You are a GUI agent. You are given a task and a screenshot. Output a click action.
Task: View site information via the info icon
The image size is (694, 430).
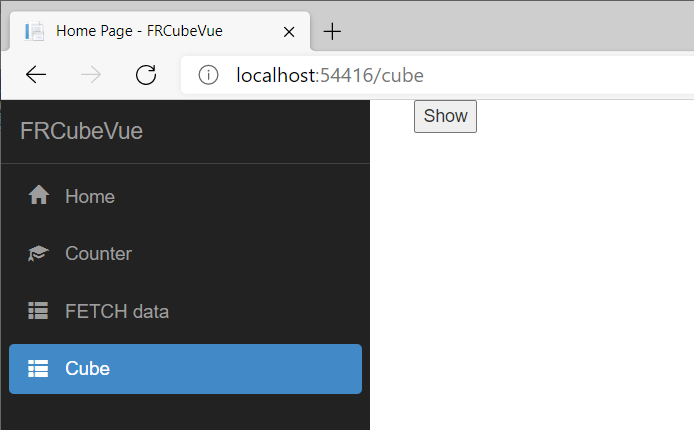208,75
